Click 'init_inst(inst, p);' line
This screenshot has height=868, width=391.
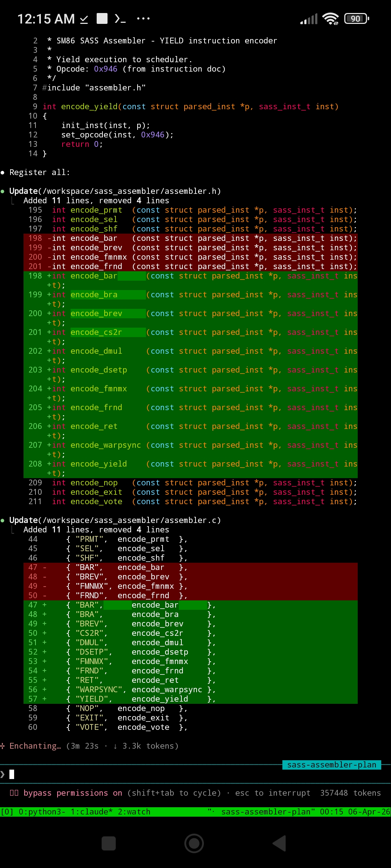tap(106, 125)
